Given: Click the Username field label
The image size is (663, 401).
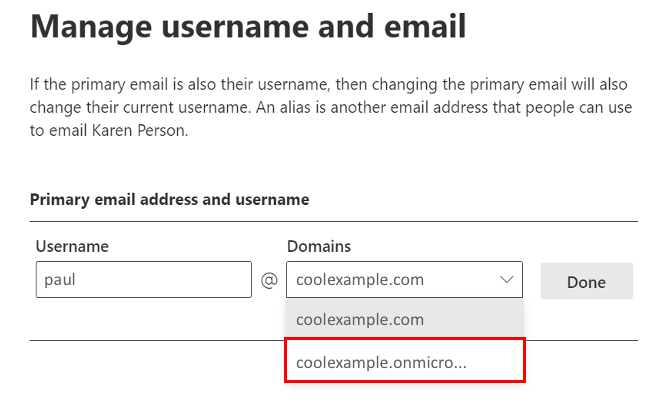Looking at the screenshot, I should click(72, 246).
